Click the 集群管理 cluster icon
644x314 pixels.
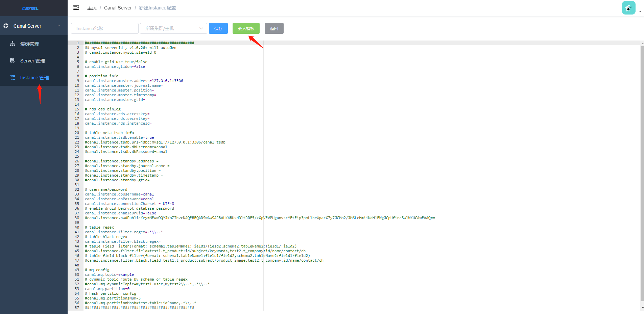[13, 44]
